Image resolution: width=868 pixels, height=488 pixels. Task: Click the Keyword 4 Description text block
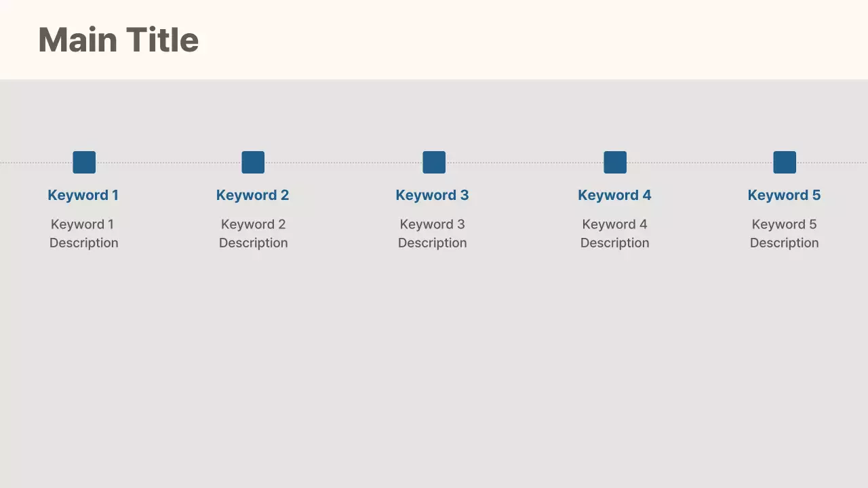coord(614,233)
